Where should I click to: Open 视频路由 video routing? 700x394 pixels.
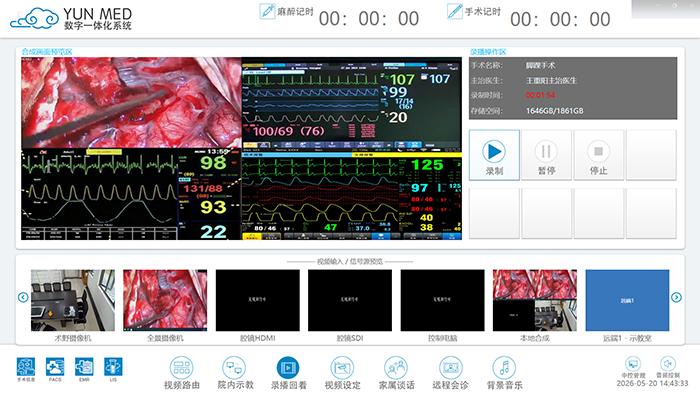pyautogui.click(x=182, y=373)
